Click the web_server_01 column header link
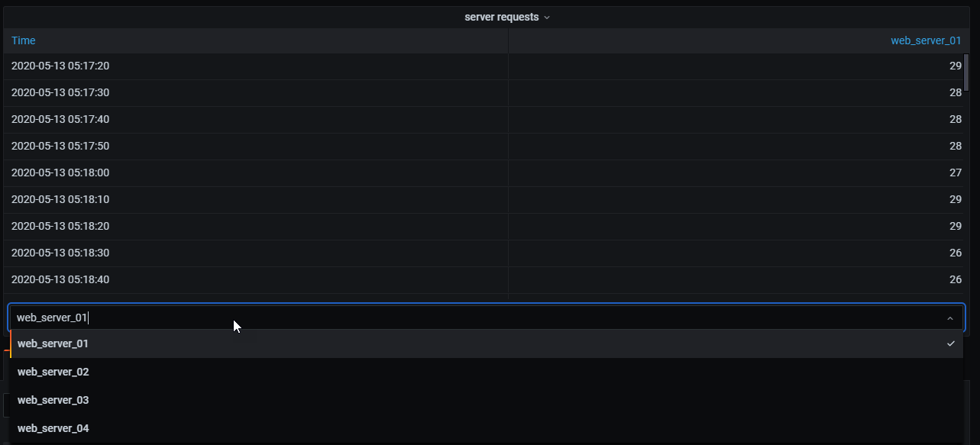The height and width of the screenshot is (445, 980). point(926,40)
